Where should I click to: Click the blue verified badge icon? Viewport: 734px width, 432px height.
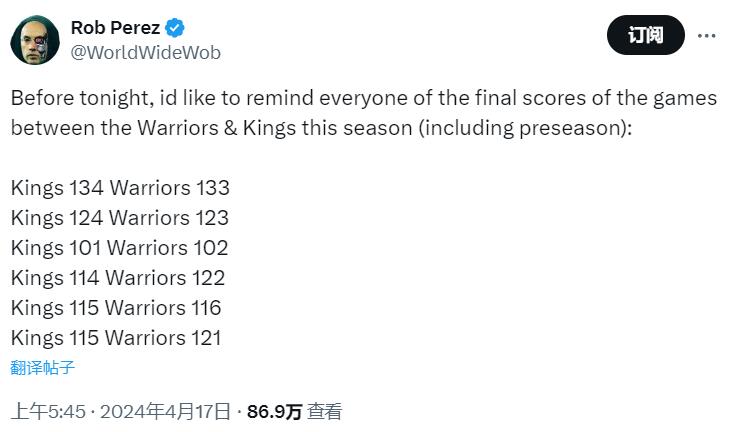175,27
